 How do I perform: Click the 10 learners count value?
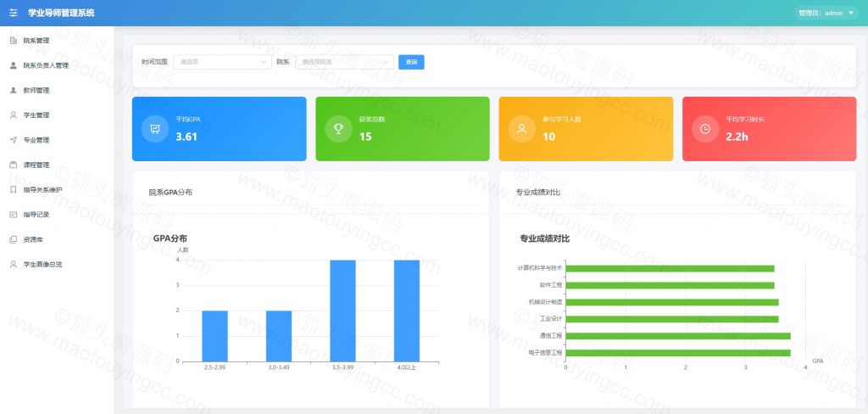coord(548,137)
